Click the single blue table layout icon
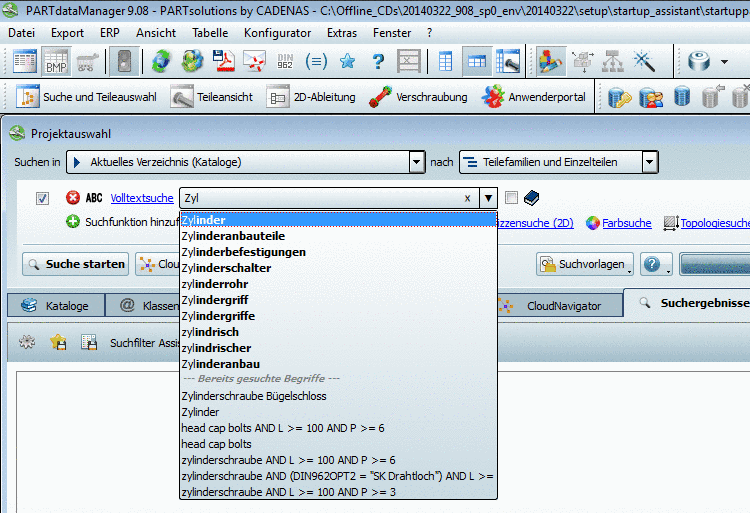The height and width of the screenshot is (513, 750). [x=445, y=62]
